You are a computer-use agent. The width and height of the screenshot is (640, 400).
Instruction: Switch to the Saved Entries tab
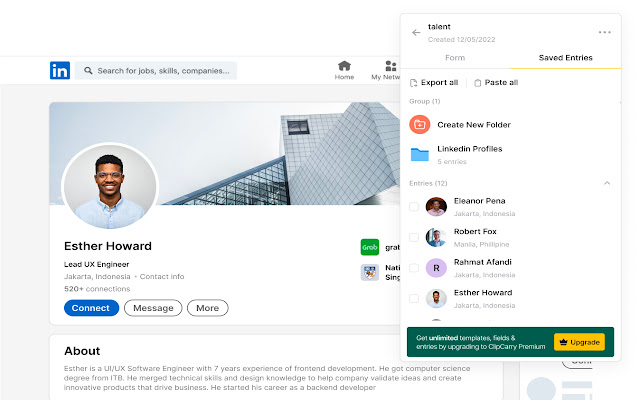point(565,58)
